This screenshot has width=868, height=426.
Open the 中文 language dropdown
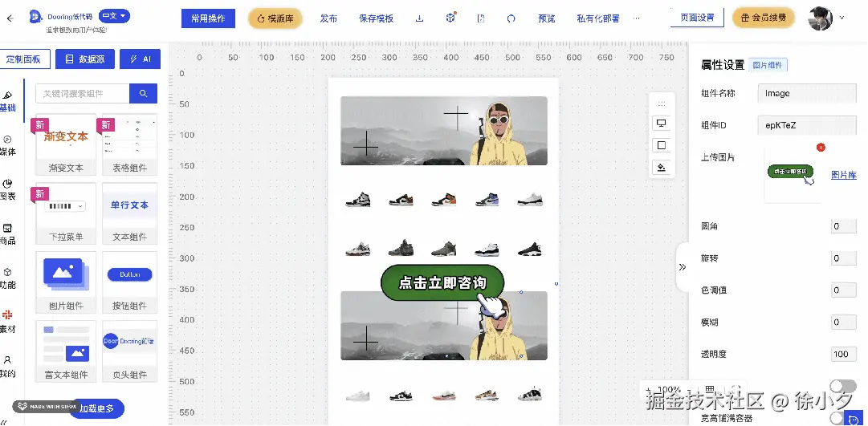click(114, 16)
